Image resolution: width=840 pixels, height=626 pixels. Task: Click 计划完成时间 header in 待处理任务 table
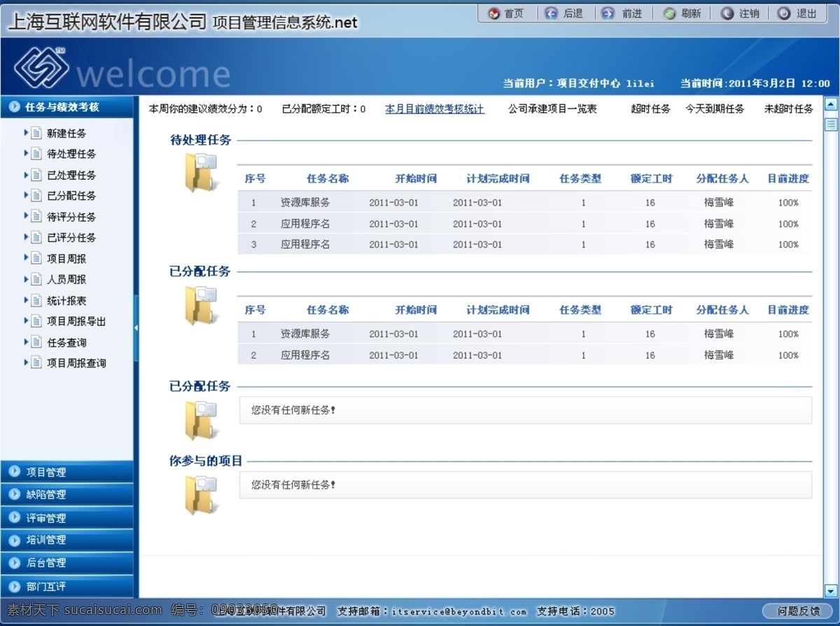(498, 178)
